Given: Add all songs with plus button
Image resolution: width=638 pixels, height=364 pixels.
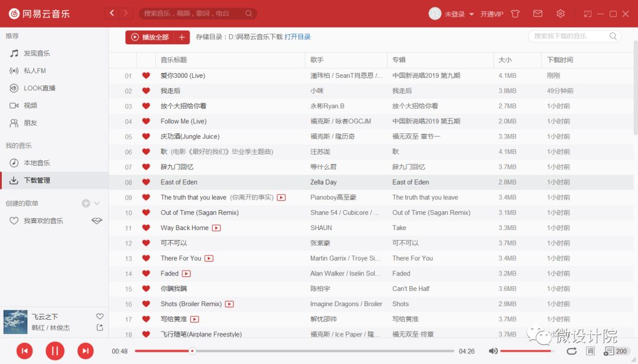Looking at the screenshot, I should tap(182, 37).
